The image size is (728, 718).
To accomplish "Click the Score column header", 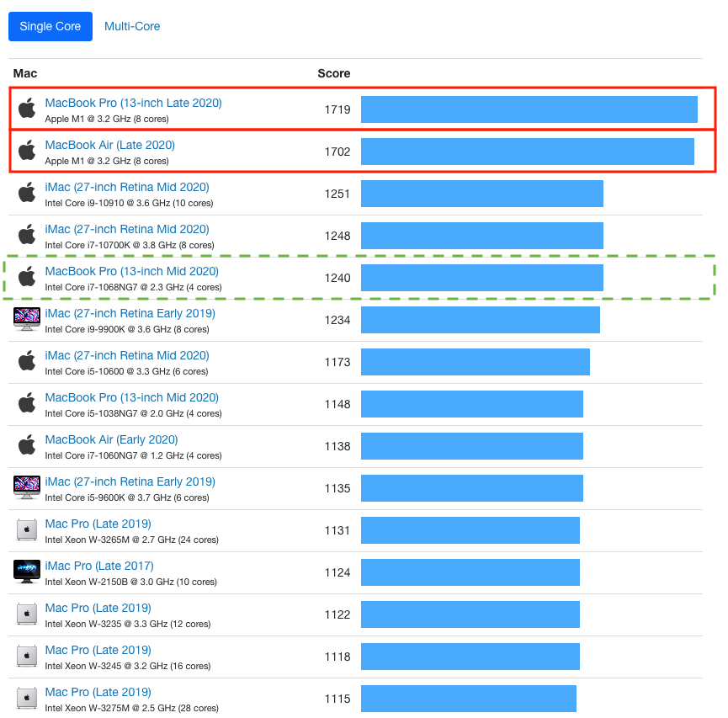I will click(x=334, y=73).
